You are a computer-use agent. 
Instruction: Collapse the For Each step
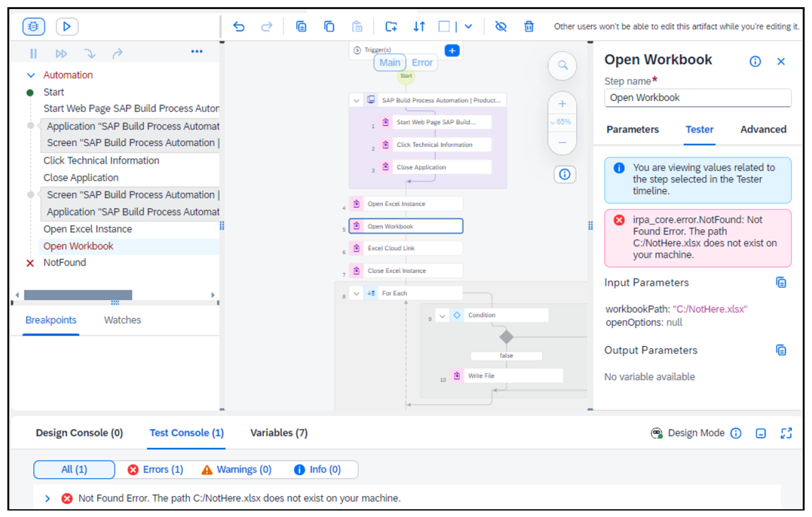pos(356,293)
